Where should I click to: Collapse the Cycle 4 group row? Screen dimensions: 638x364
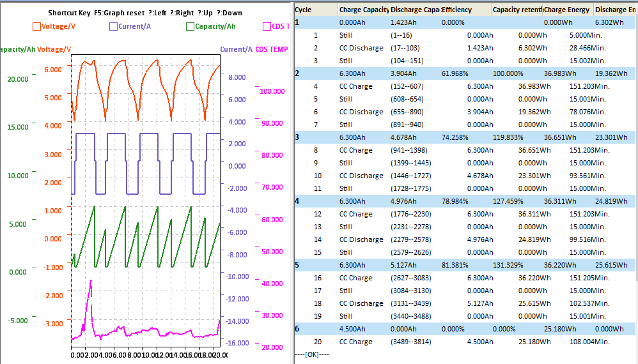tap(297, 201)
